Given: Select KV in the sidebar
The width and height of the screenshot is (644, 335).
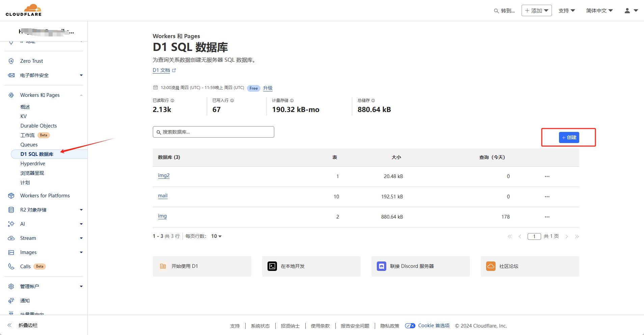Looking at the screenshot, I should (24, 116).
